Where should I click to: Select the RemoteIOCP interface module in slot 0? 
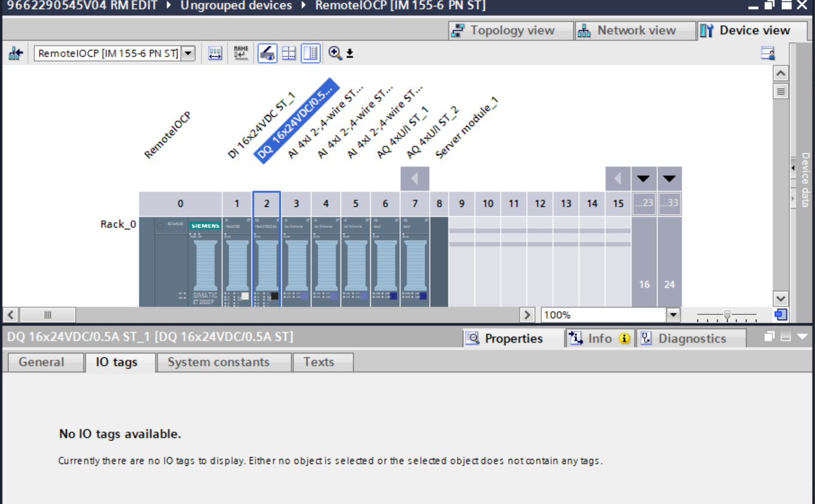pyautogui.click(x=180, y=262)
